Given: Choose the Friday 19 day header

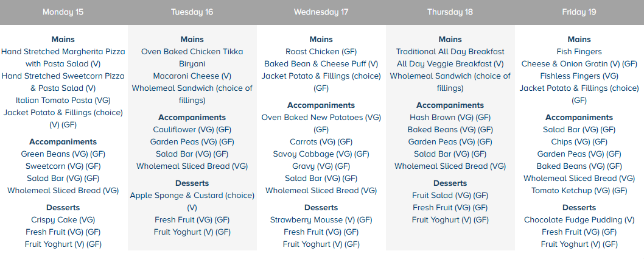Looking at the screenshot, I should [x=579, y=12].
